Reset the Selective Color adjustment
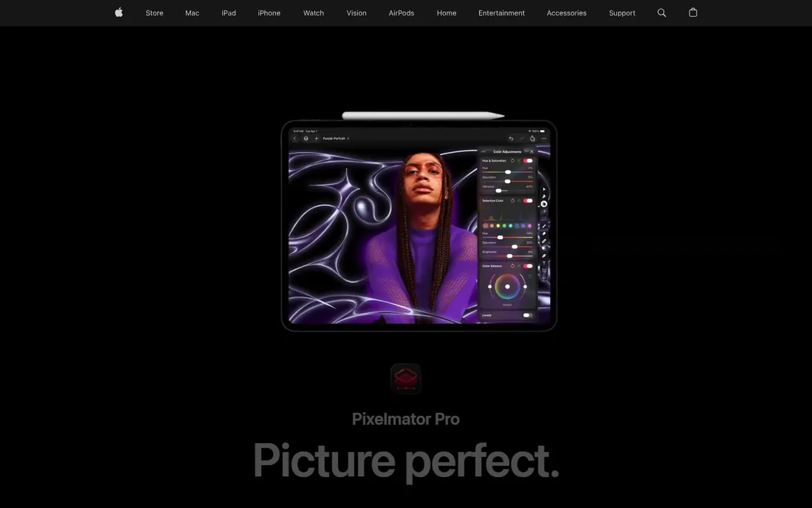Screen dimensions: 812x508 [513, 200]
